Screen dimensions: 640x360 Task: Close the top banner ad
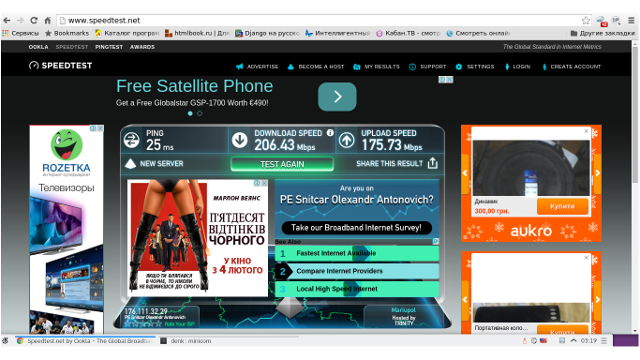point(449,80)
